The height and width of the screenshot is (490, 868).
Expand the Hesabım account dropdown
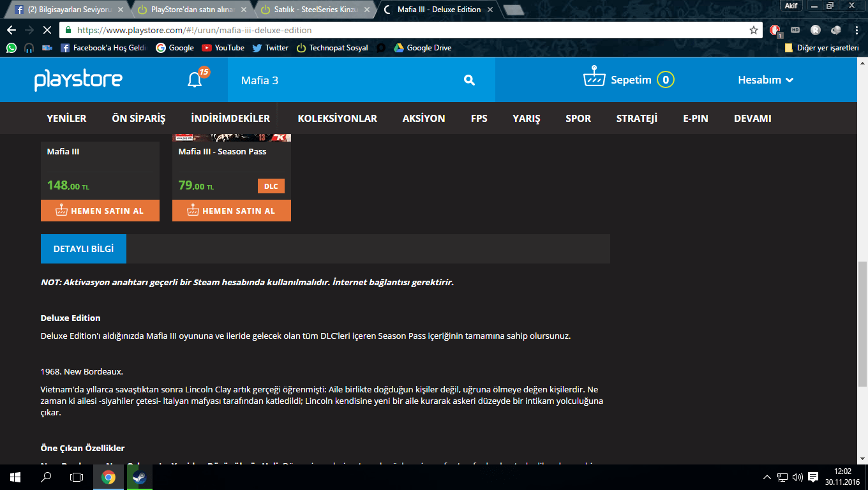(x=766, y=80)
